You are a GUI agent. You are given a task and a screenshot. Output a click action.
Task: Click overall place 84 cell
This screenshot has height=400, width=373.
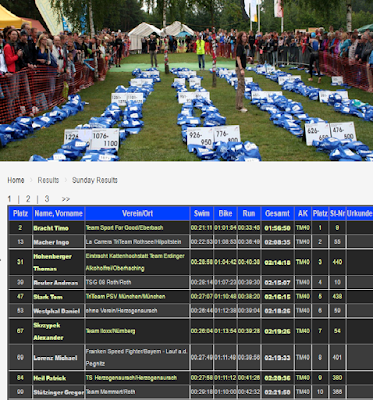(20, 378)
